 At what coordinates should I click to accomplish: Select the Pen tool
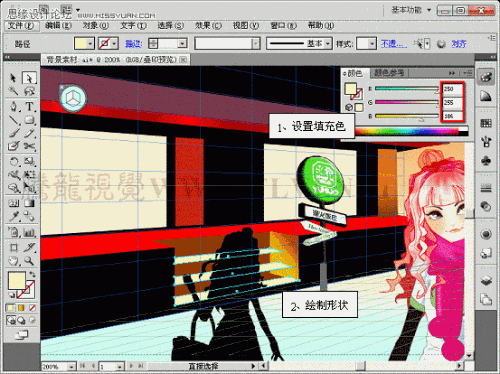pos(13,107)
